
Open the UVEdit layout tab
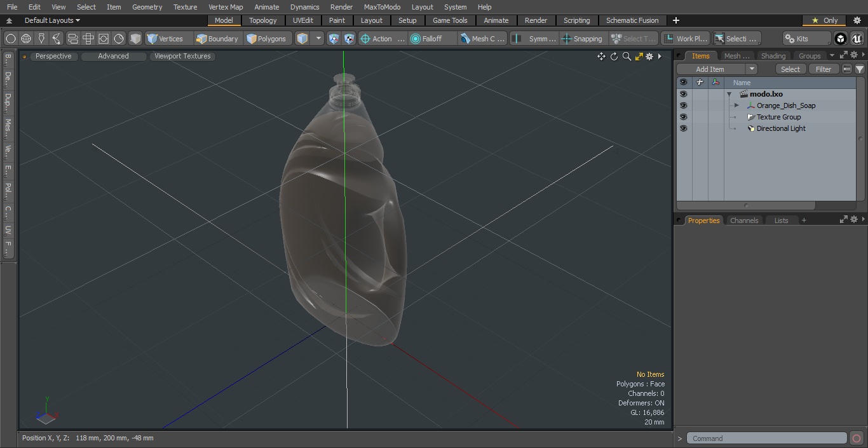303,20
